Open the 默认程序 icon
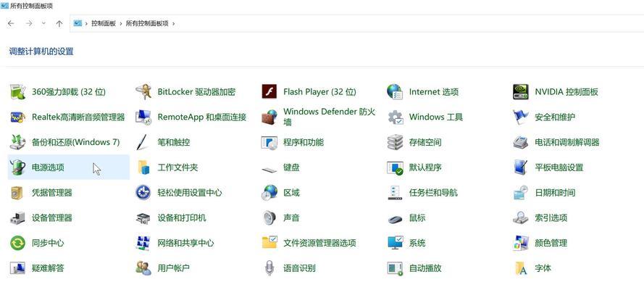This screenshot has height=290, width=644. coord(395,167)
